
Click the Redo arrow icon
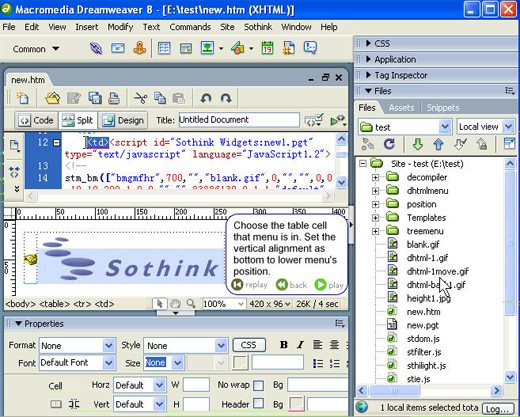(226, 98)
